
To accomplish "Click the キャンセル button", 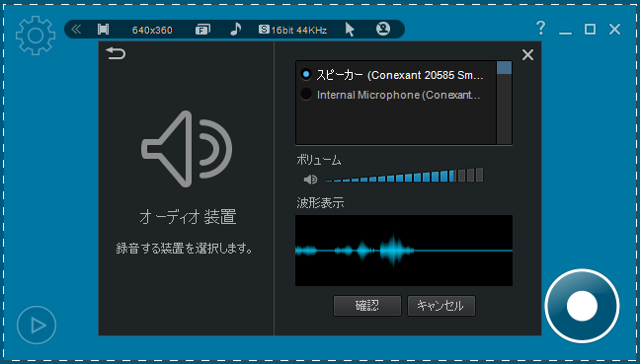I will (x=441, y=306).
